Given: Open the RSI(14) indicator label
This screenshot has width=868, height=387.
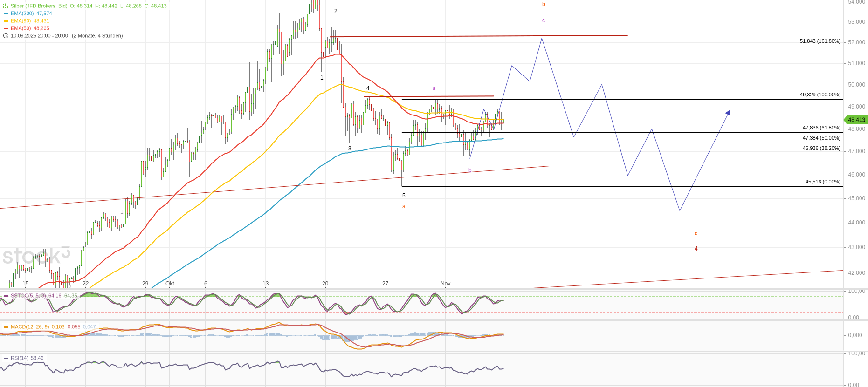Looking at the screenshot, I should [20, 358].
